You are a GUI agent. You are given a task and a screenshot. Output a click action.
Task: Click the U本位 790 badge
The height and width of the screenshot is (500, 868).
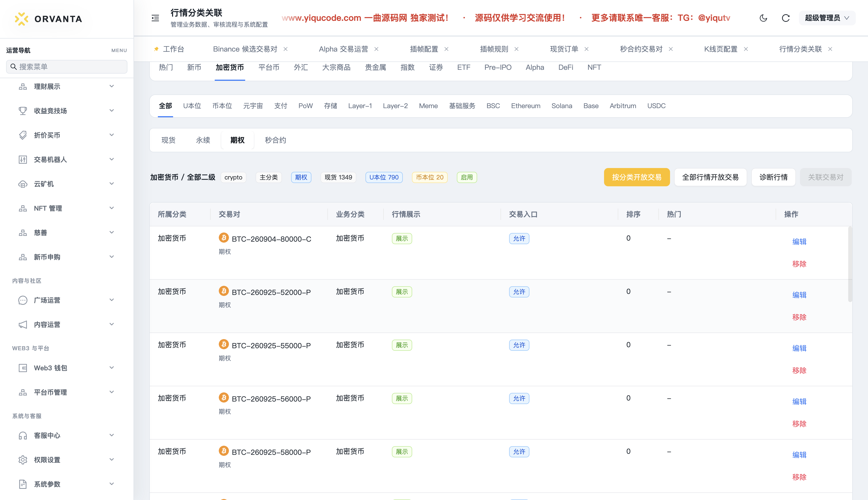[384, 178]
